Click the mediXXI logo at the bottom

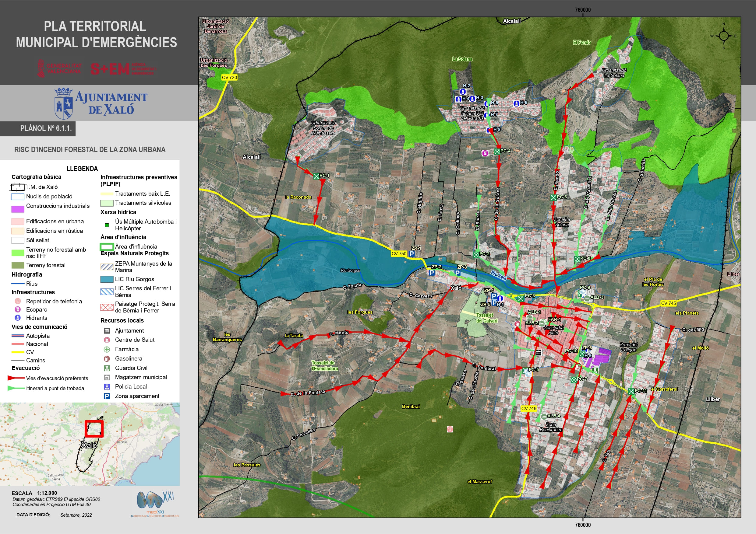point(155,503)
